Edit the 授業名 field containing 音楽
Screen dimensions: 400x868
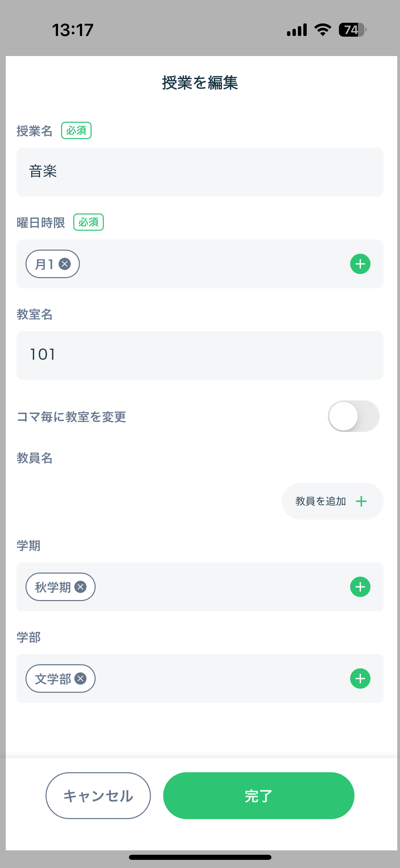(x=200, y=172)
